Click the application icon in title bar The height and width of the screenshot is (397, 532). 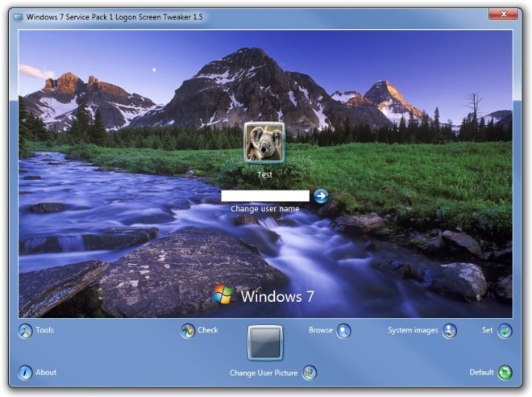(19, 17)
